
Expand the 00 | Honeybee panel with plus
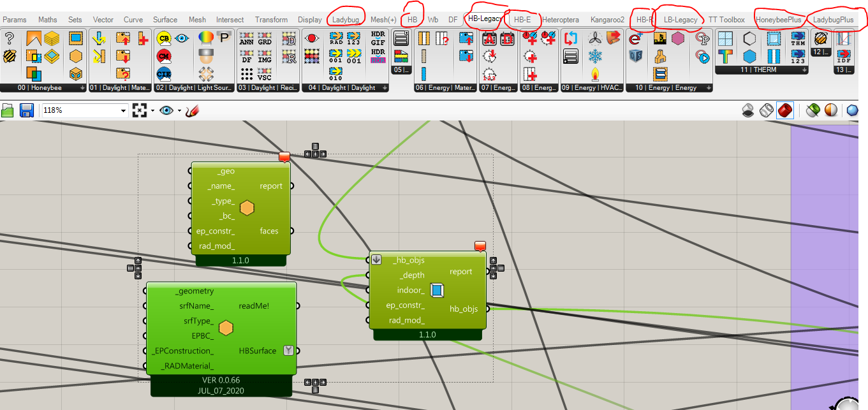(x=83, y=88)
